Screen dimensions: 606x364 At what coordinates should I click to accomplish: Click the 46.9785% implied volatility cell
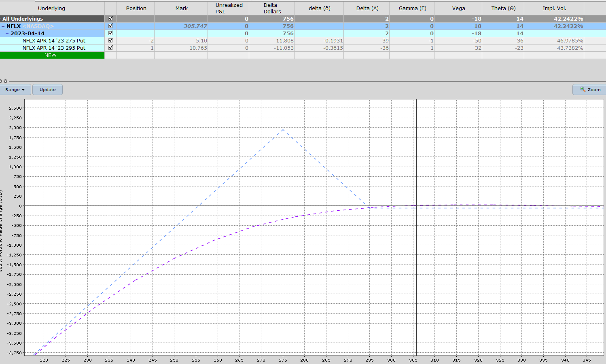tap(554, 40)
